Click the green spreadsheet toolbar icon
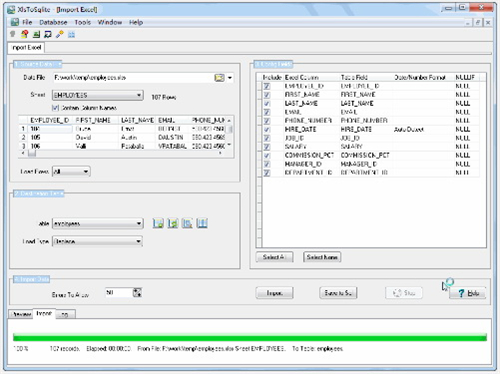500x374 pixels. tap(36, 34)
